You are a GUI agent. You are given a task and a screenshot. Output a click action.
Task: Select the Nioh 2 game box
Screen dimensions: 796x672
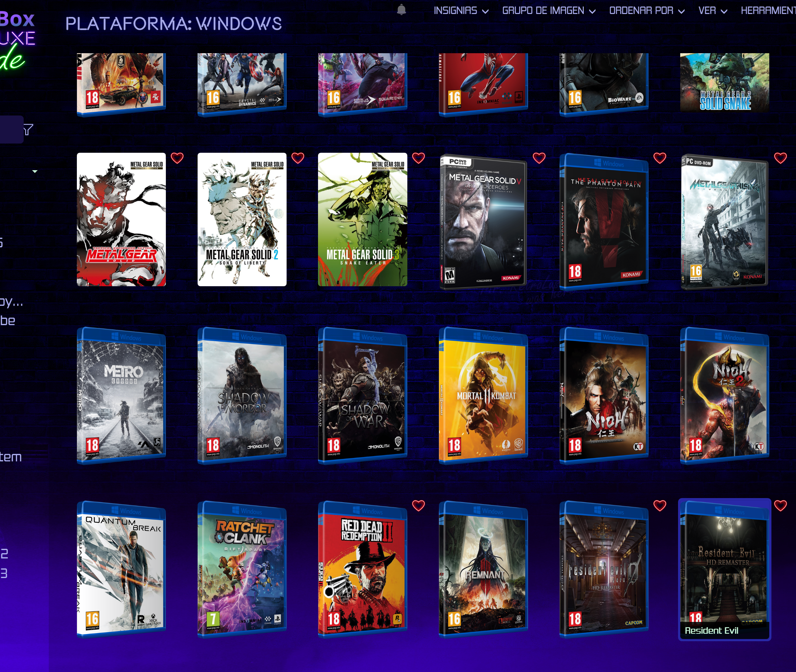(724, 396)
